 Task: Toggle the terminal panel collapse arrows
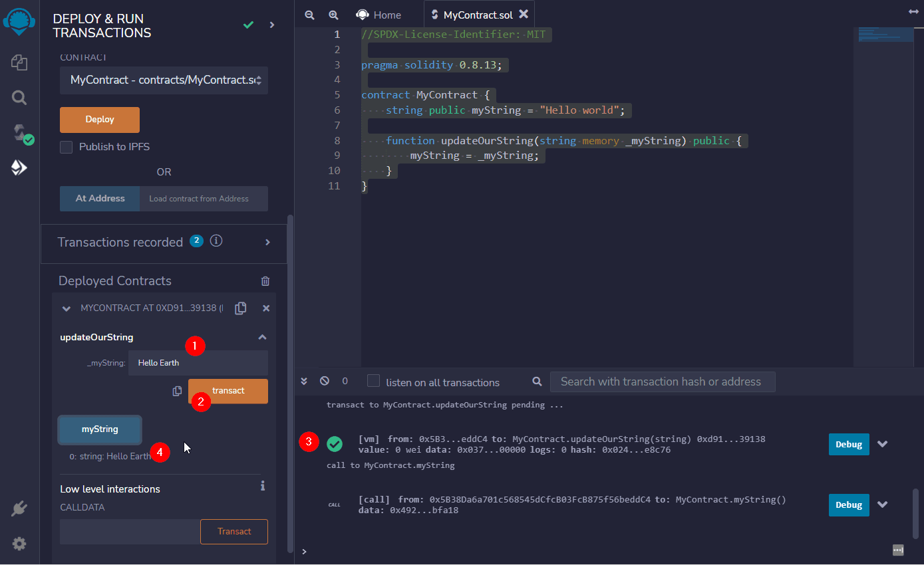(x=304, y=382)
